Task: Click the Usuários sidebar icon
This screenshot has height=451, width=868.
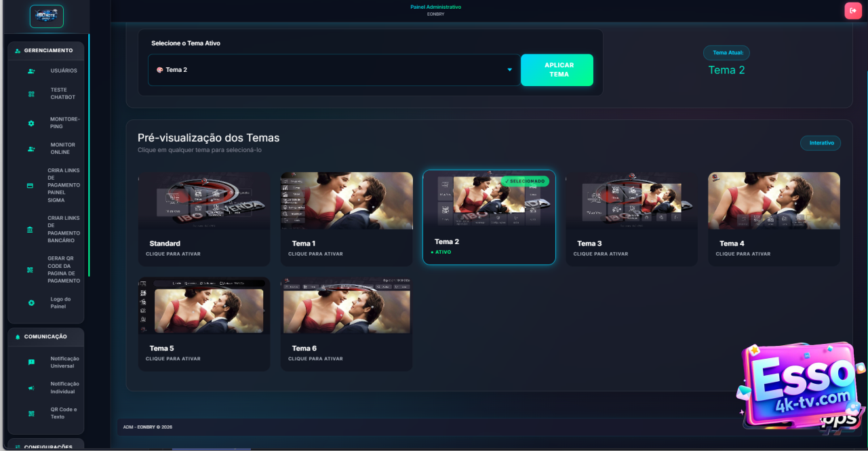Action: [31, 71]
